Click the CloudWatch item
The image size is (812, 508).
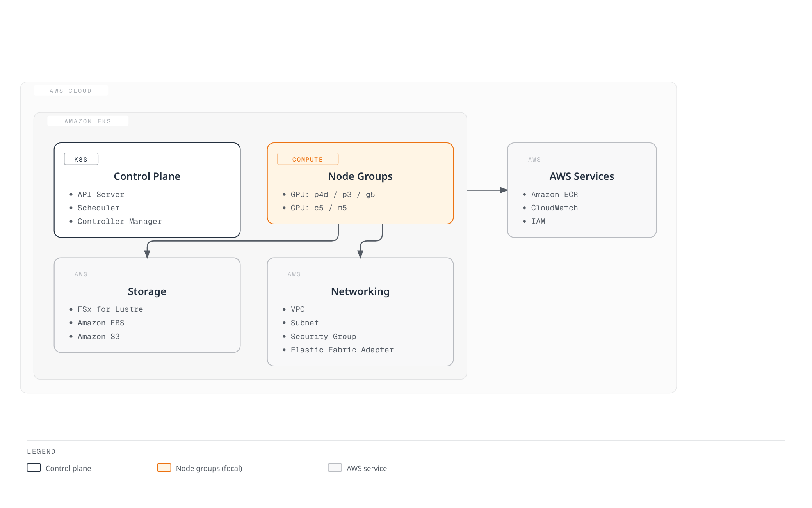click(554, 208)
